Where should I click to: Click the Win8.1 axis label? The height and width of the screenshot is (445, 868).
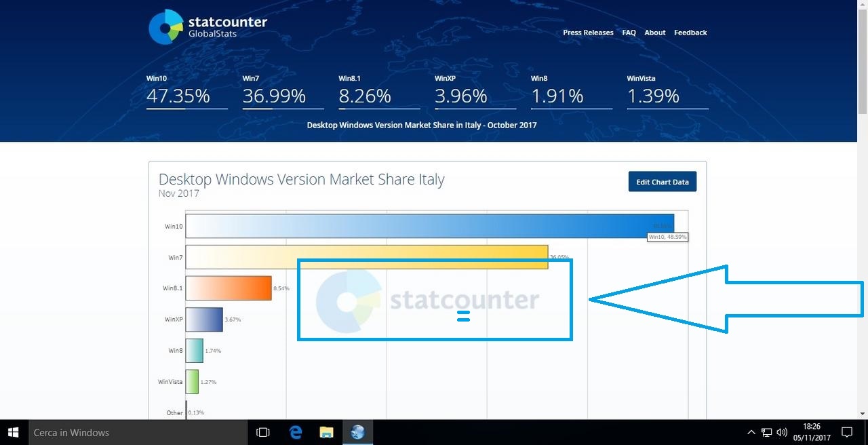click(172, 288)
